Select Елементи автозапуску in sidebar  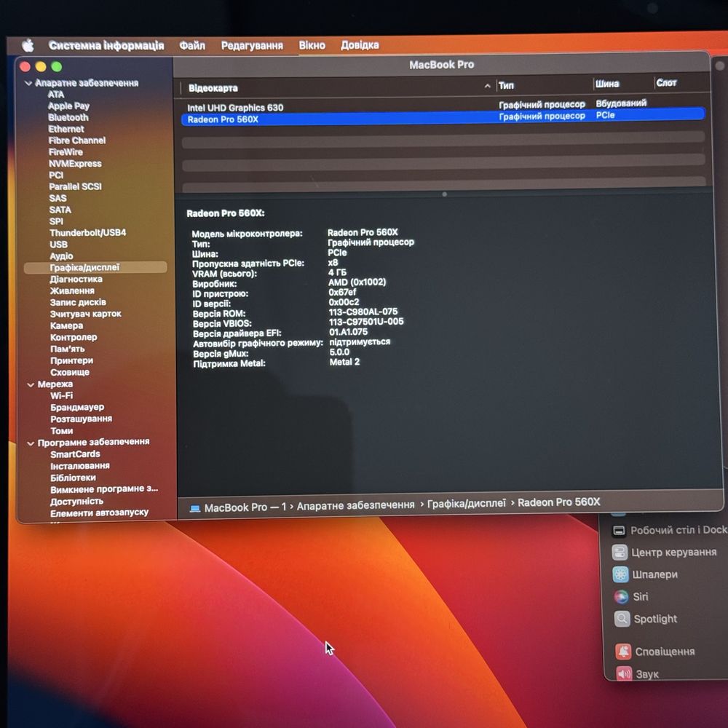click(x=99, y=513)
